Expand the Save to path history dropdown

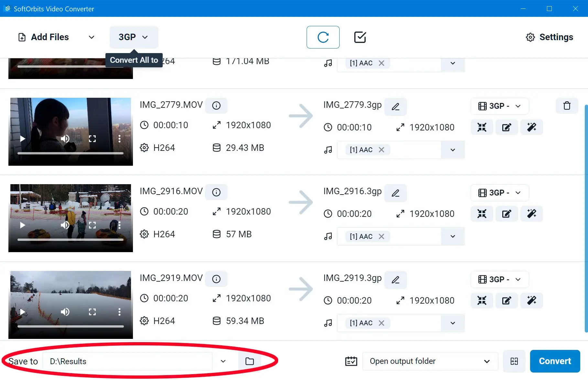[223, 361]
